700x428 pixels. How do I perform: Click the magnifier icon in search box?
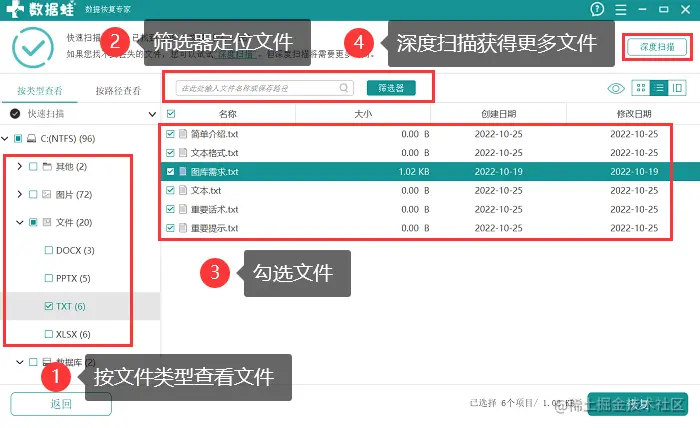344,88
